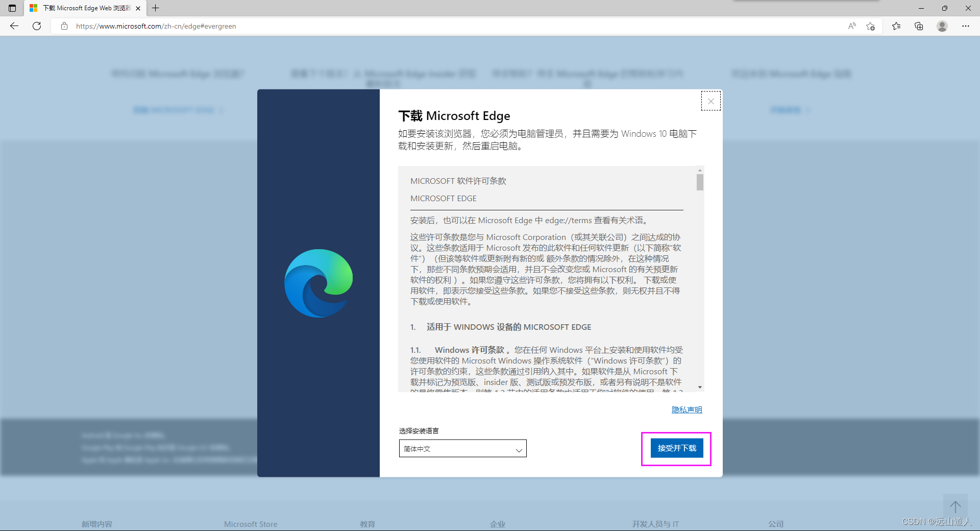This screenshot has width=980, height=531.
Task: Click the license scrollbar down arrow
Action: (x=700, y=388)
